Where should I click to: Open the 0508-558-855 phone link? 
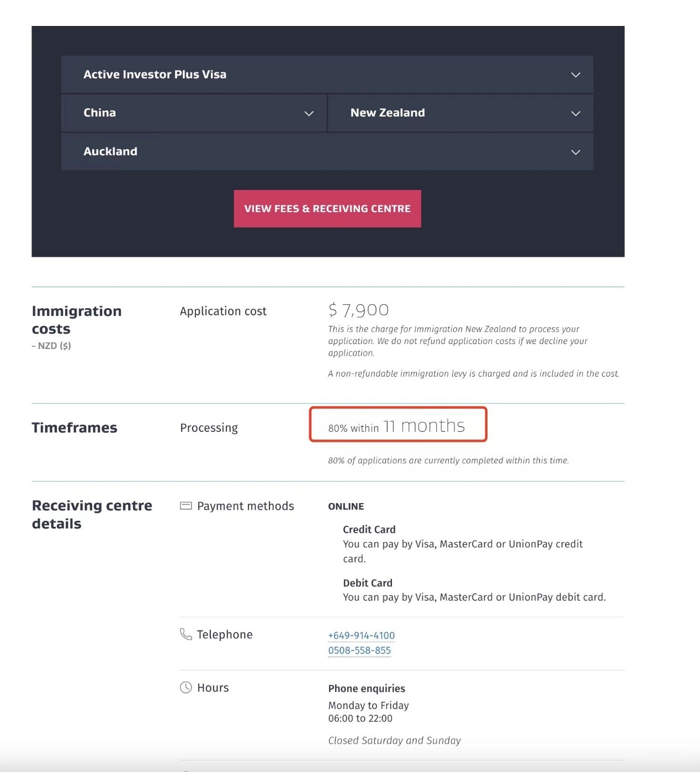[x=359, y=651]
